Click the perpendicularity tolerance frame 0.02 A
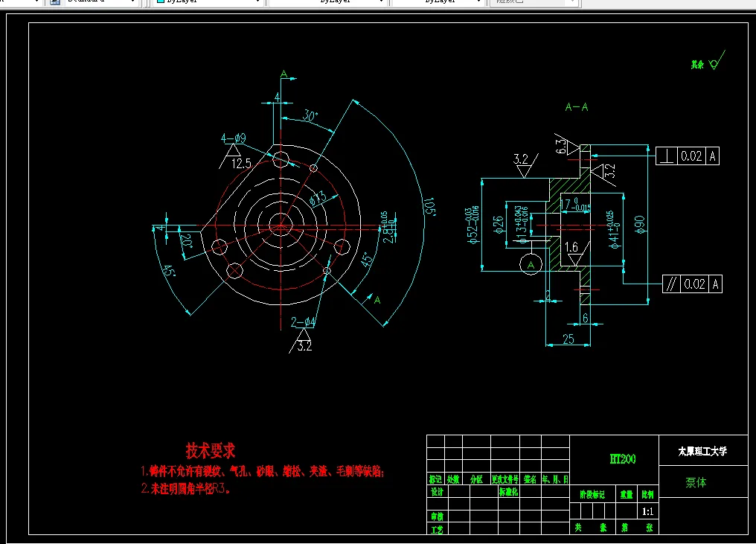 tap(688, 156)
